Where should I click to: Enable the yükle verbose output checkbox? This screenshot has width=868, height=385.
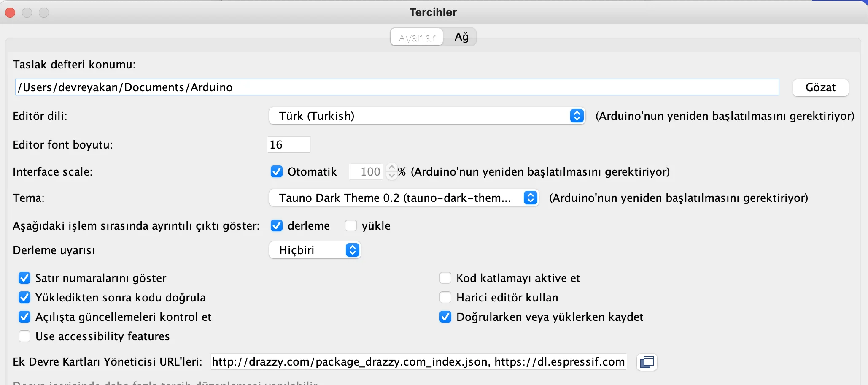coord(351,225)
